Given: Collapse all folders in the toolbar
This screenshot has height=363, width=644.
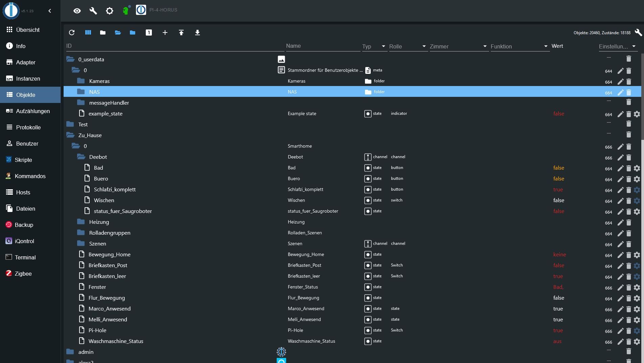Looking at the screenshot, I should (103, 33).
